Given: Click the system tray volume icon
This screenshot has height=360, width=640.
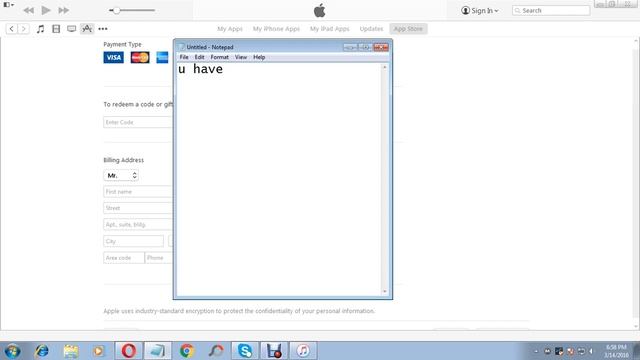Looking at the screenshot, I should point(591,351).
